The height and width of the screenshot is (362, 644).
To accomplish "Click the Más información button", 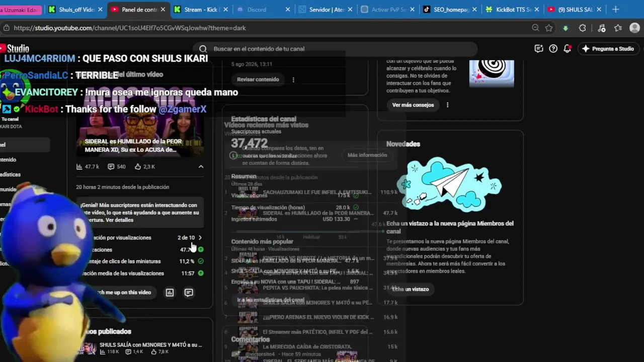I will 367,155.
